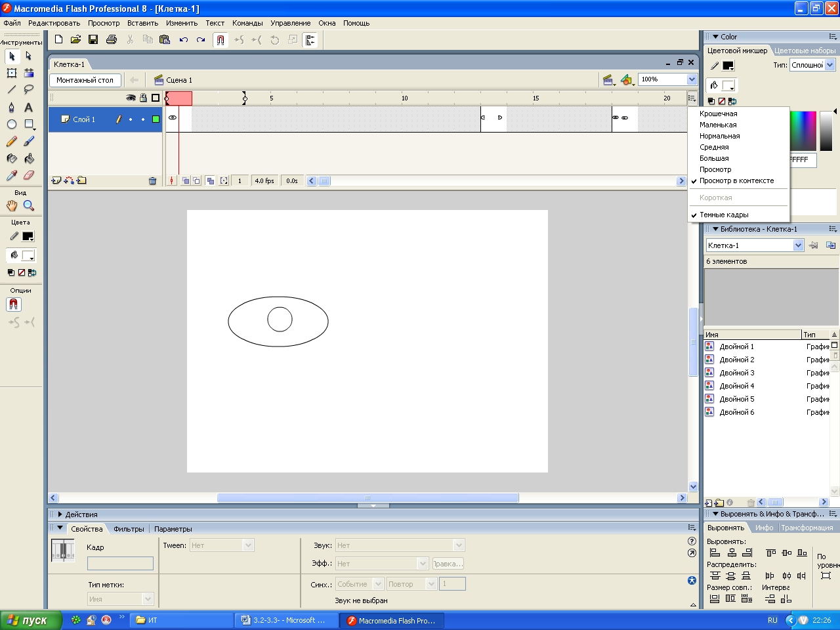
Task: Select the Zoom magnifier tool
Action: (29, 205)
